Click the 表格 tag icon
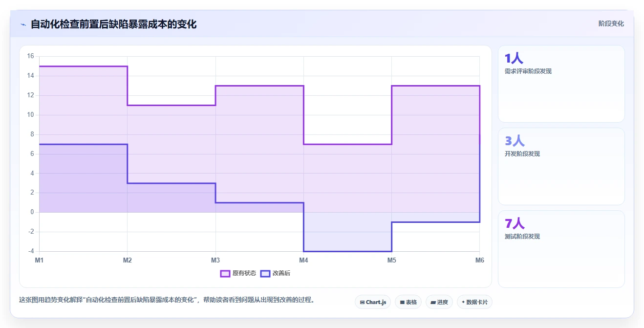The image size is (644, 328). 402,302
